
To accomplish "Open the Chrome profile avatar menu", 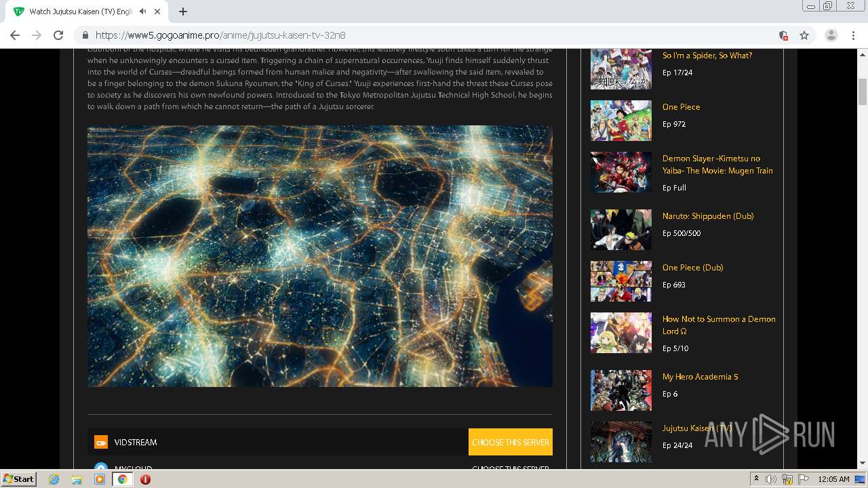I will click(831, 35).
